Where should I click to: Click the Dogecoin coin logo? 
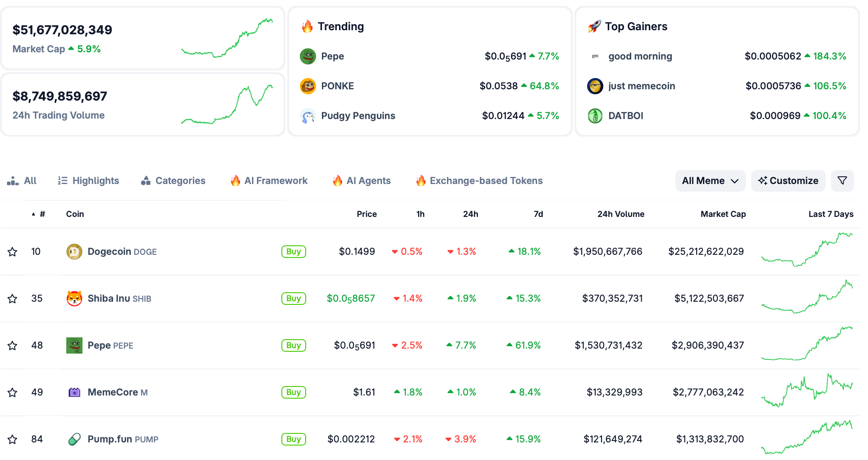pos(74,252)
